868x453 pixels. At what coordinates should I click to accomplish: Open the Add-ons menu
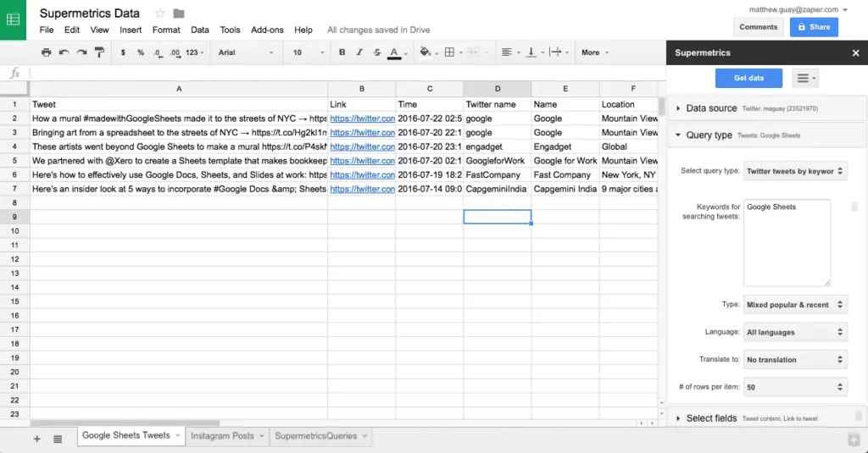[267, 30]
